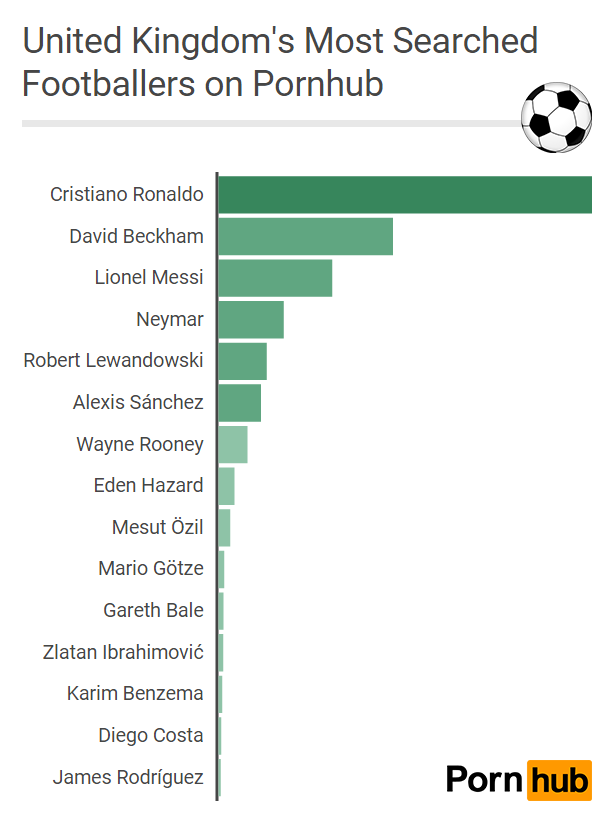Click the Mario Götze label
Screen dimensions: 615x827
[x=151, y=569]
